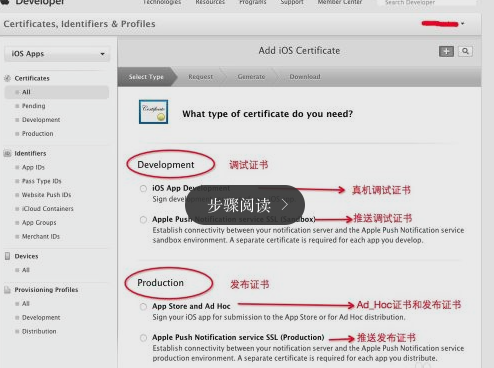Viewport: 494px width, 368px height.
Task: Open Resources in top navigation
Action: coord(210,2)
